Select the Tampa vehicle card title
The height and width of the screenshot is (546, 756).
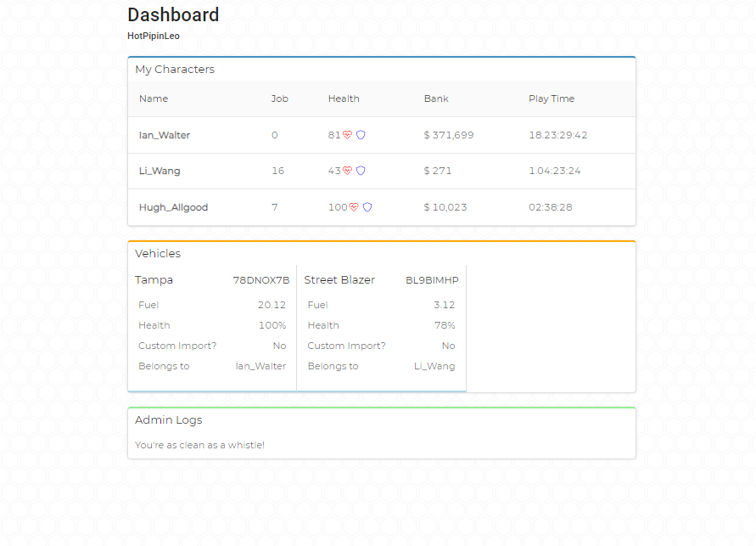(x=154, y=279)
